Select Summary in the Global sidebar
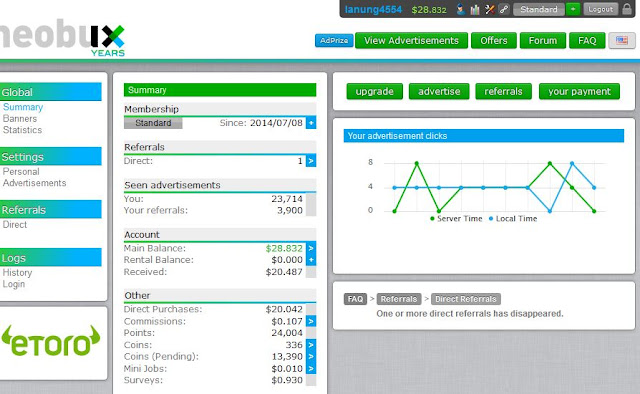 pos(23,107)
